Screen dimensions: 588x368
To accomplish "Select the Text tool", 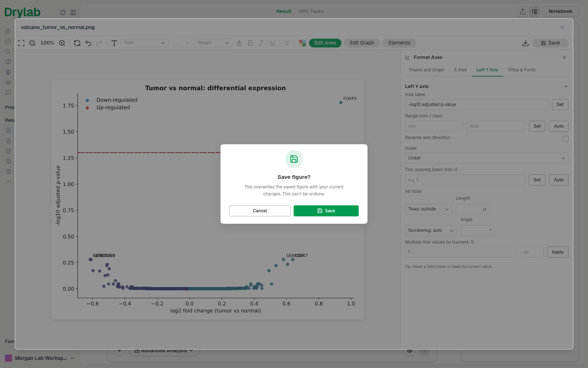I will tap(114, 43).
